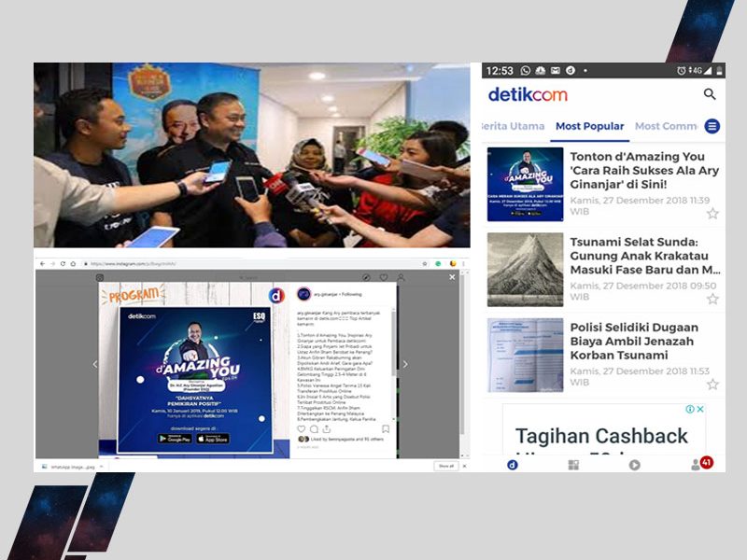This screenshot has width=747, height=560.
Task: Open the round tab menu icon
Action: coord(712,126)
